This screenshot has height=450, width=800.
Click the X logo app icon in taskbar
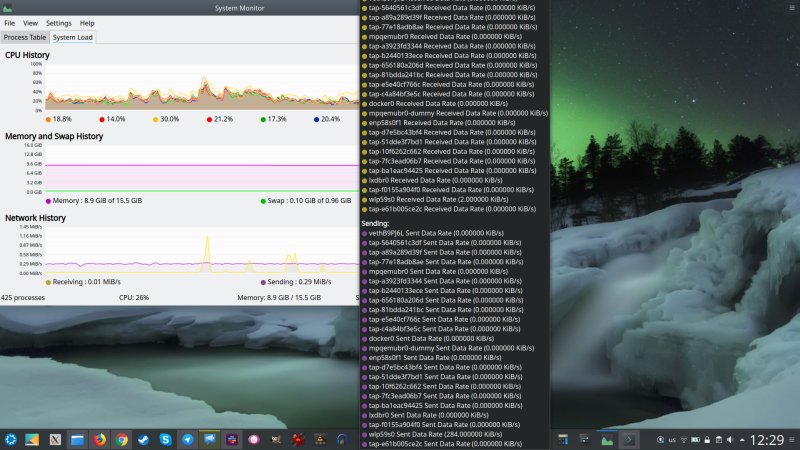pyautogui.click(x=55, y=439)
